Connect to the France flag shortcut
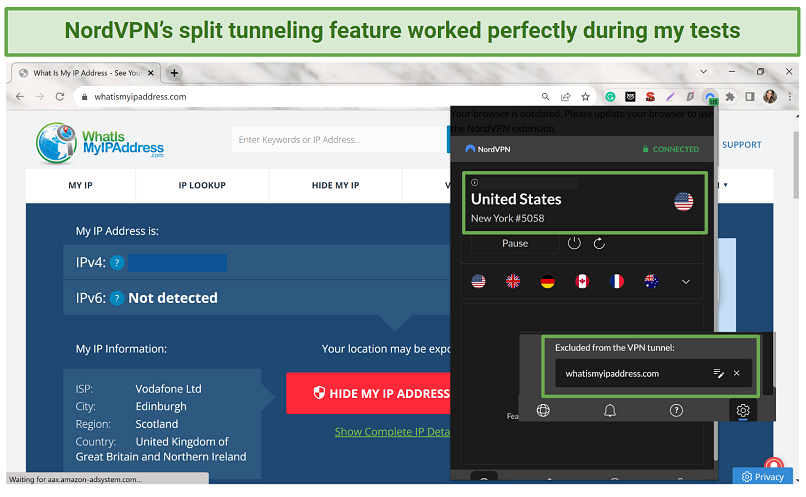Screen dimensions: 806x497 point(616,281)
